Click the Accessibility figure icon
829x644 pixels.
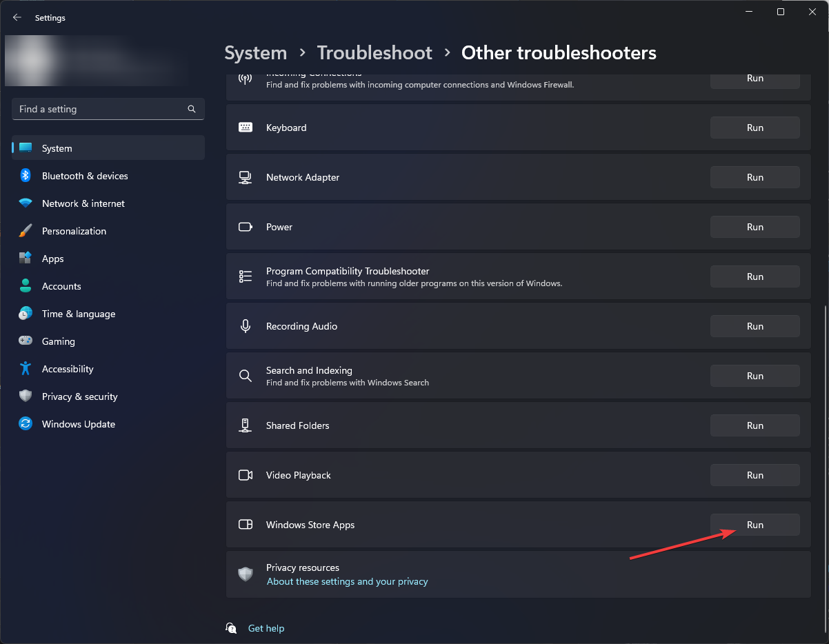click(x=26, y=369)
